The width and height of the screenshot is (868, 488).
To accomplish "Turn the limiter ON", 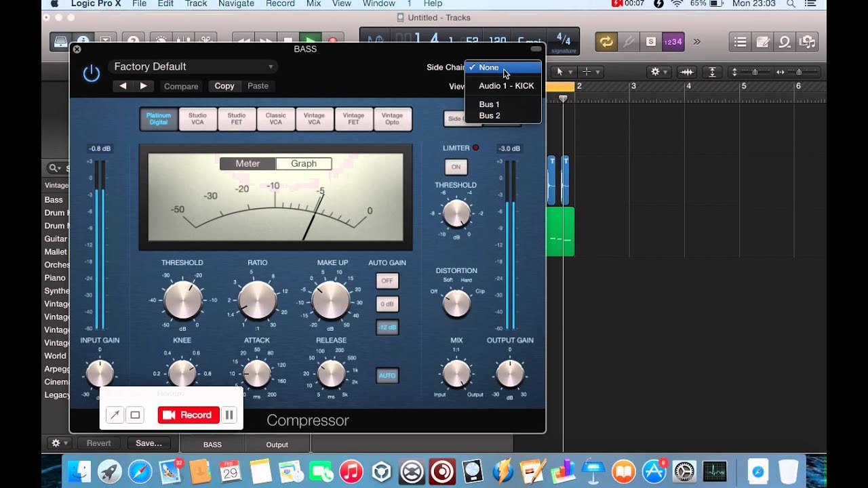I will 456,167.
